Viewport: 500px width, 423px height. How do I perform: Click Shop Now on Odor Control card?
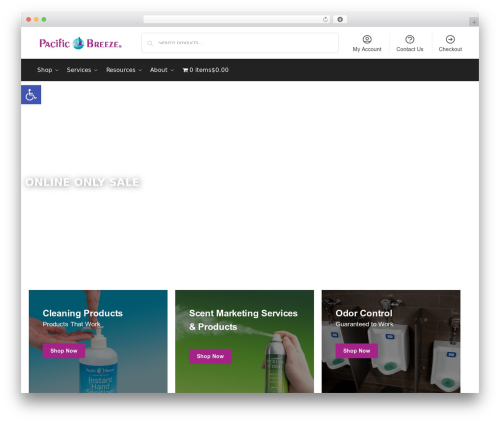click(x=356, y=351)
